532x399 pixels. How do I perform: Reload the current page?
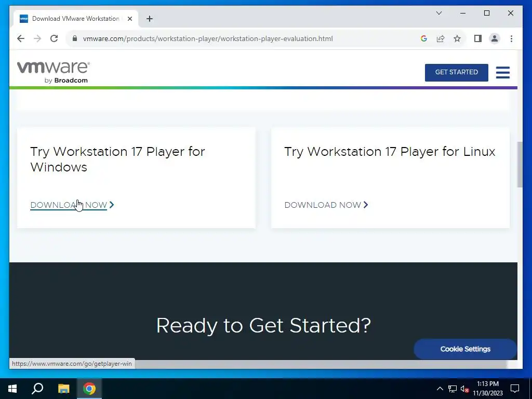pos(54,38)
